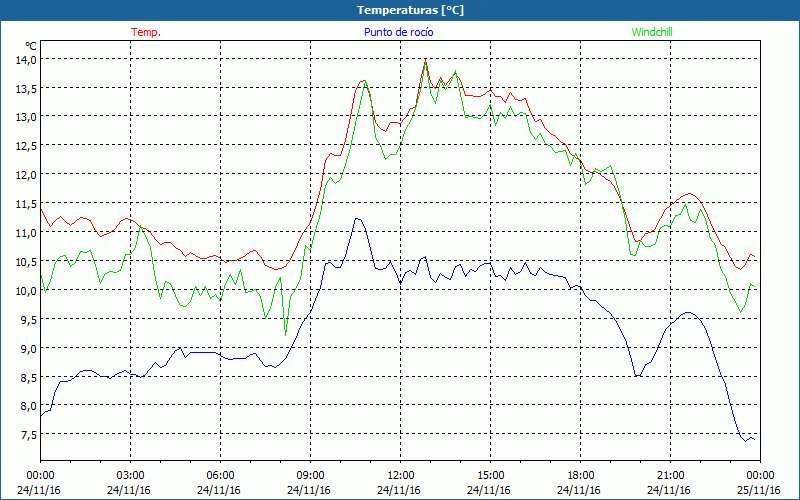Click the '12,0' y-axis value
Screen dimensions: 800x500
[x=27, y=174]
